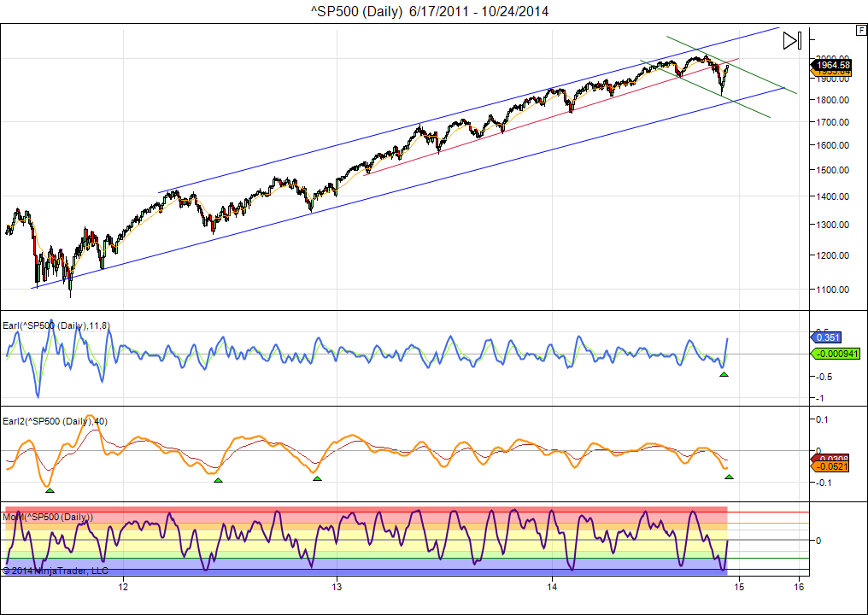Click the 1800.00 price axis label
868x615 pixels.
click(832, 100)
